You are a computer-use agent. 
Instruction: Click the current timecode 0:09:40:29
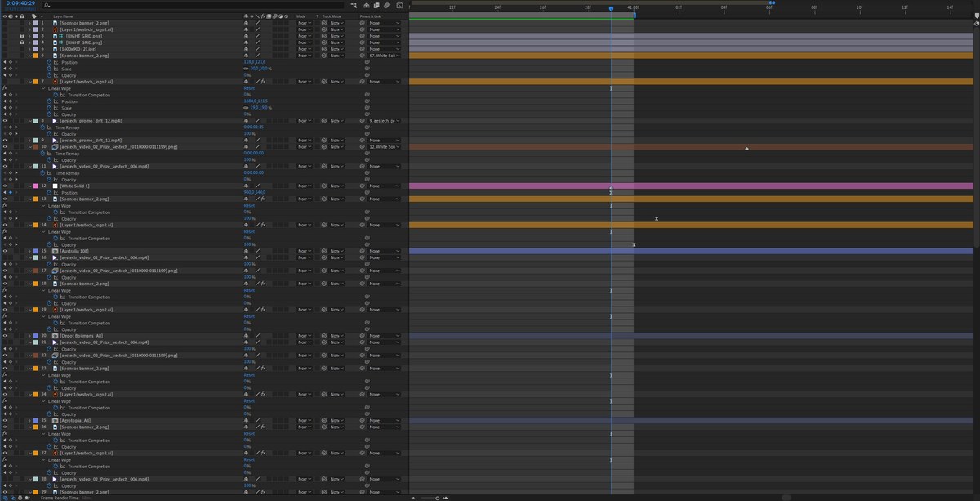[x=20, y=3]
